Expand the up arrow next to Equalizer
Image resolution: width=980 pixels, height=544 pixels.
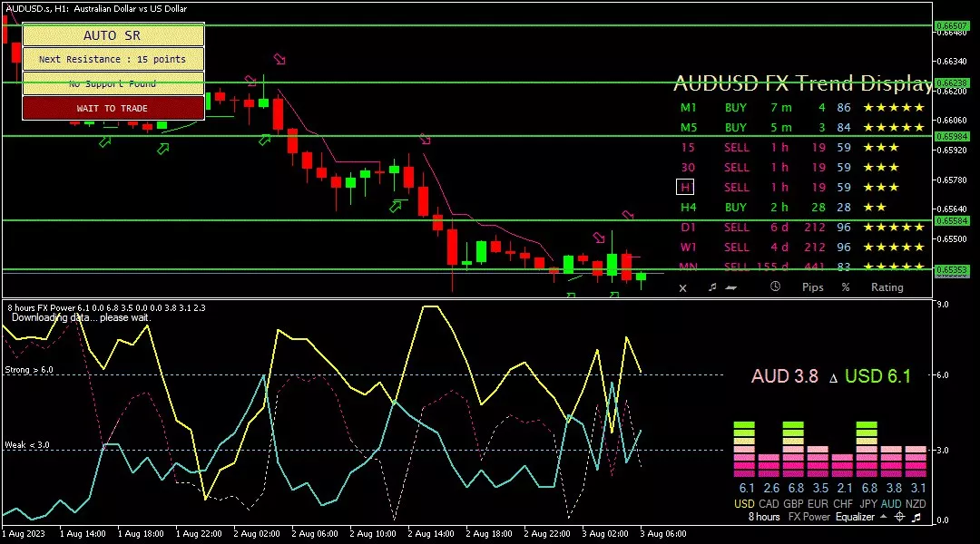(882, 517)
